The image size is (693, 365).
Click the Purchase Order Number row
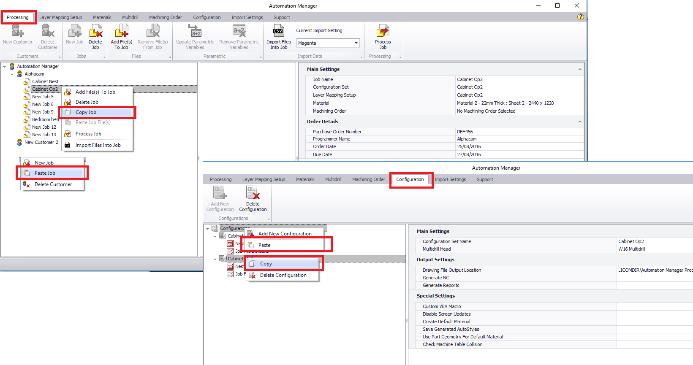[x=445, y=132]
